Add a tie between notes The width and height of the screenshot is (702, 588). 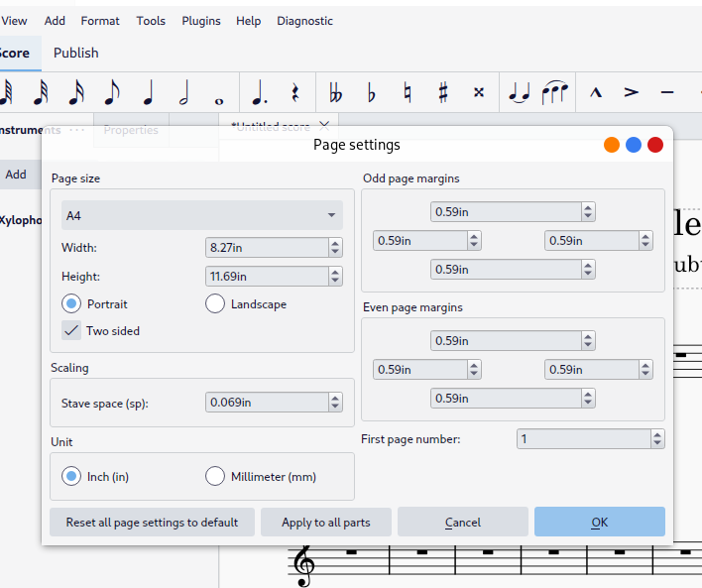[x=520, y=92]
